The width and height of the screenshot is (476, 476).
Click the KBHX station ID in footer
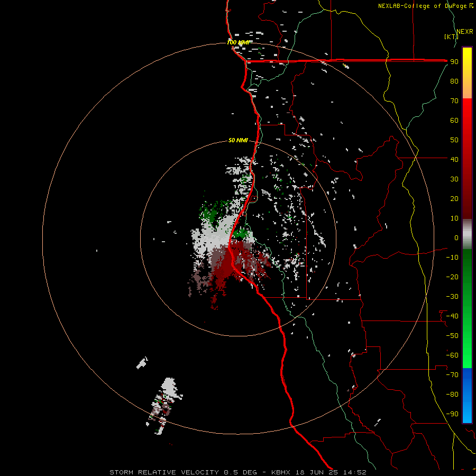pyautogui.click(x=281, y=472)
